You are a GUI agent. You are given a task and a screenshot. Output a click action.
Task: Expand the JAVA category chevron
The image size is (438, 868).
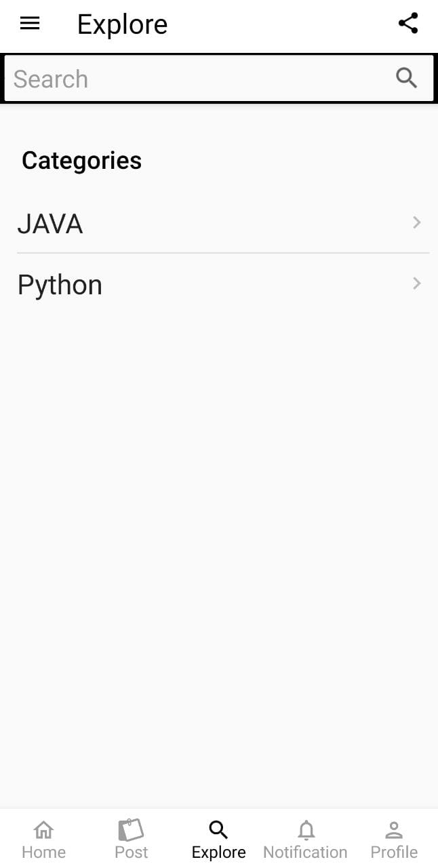[417, 222]
